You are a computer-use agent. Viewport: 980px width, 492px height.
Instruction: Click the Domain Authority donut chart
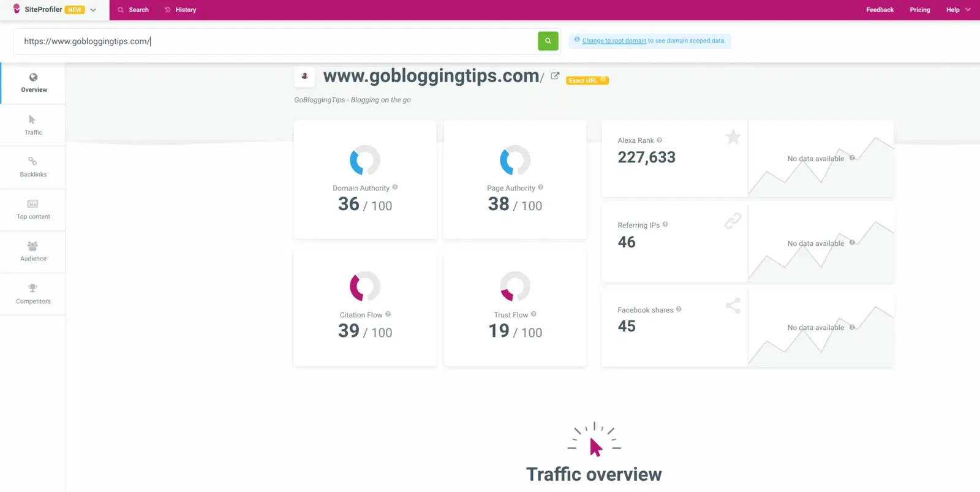pyautogui.click(x=365, y=161)
